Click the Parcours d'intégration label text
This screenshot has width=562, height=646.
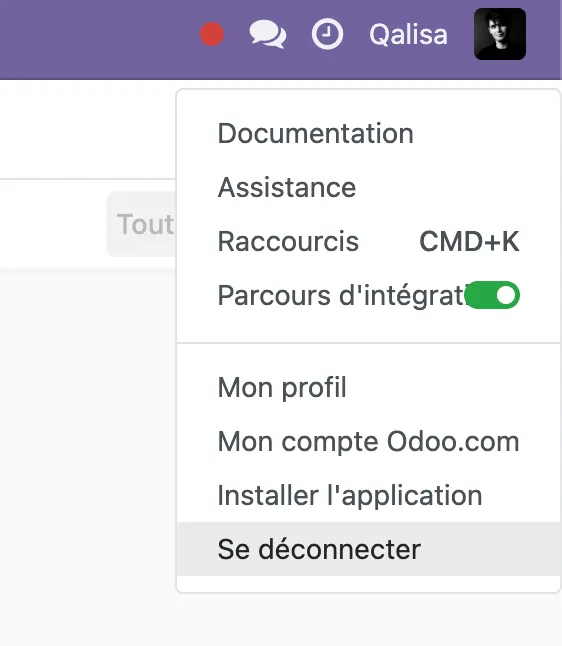pos(341,295)
